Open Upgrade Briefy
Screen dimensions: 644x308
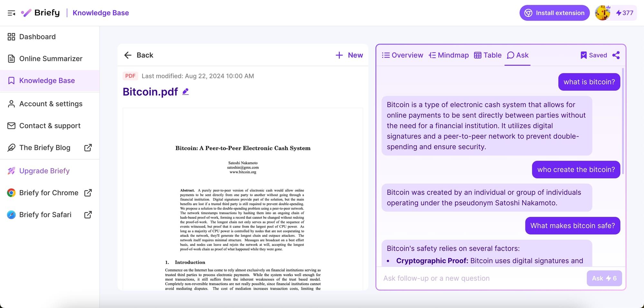44,171
